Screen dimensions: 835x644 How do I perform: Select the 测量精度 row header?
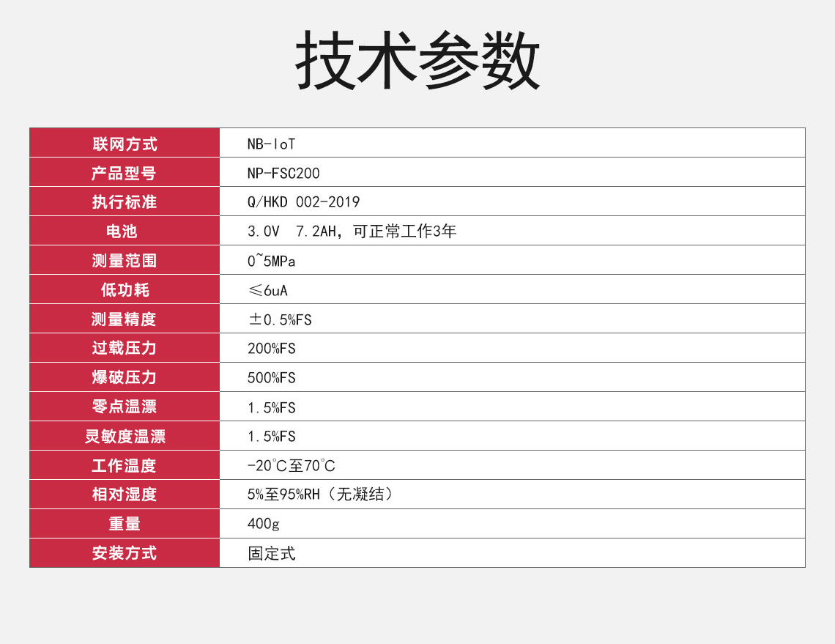point(125,319)
